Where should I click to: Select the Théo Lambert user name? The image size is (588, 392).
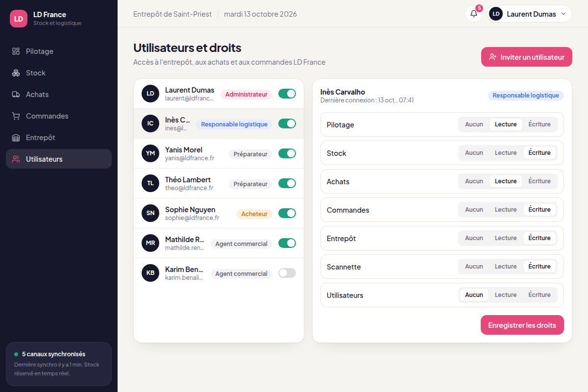188,179
